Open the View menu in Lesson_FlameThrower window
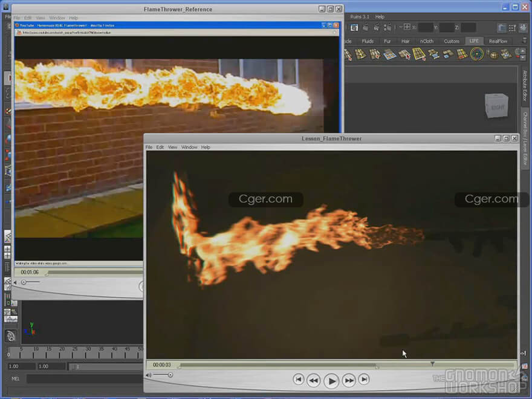The height and width of the screenshot is (399, 532). [x=172, y=148]
